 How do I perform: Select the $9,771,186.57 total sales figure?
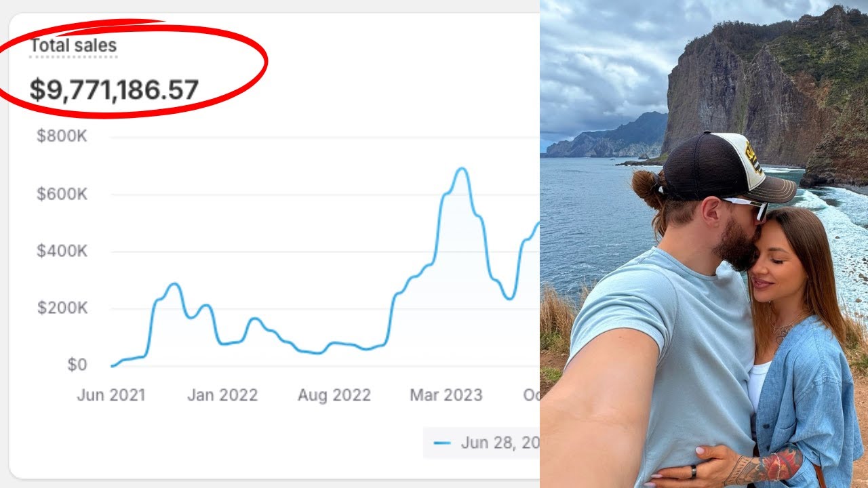point(114,90)
